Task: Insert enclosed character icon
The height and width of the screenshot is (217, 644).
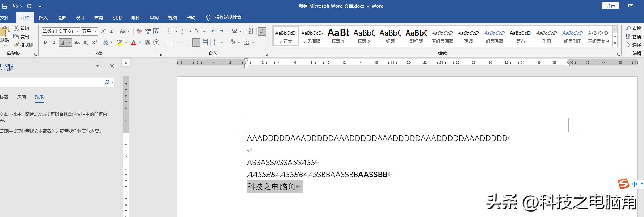Action: (x=156, y=42)
